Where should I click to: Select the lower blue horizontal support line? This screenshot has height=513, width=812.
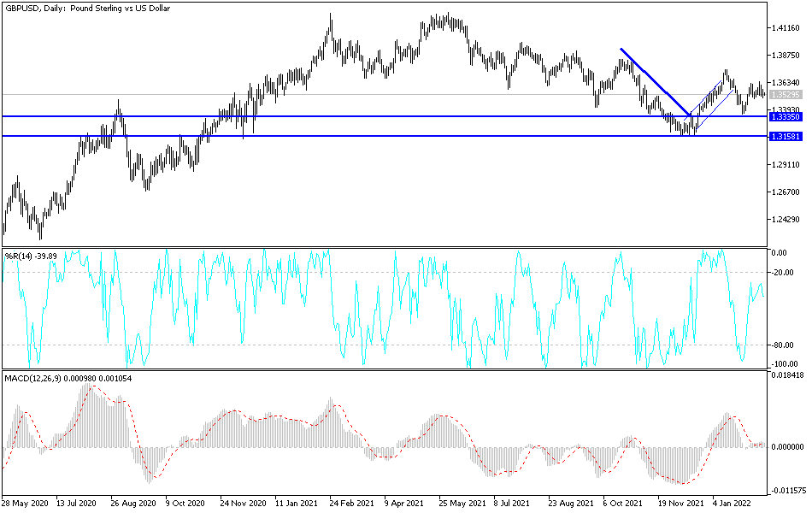(x=342, y=135)
